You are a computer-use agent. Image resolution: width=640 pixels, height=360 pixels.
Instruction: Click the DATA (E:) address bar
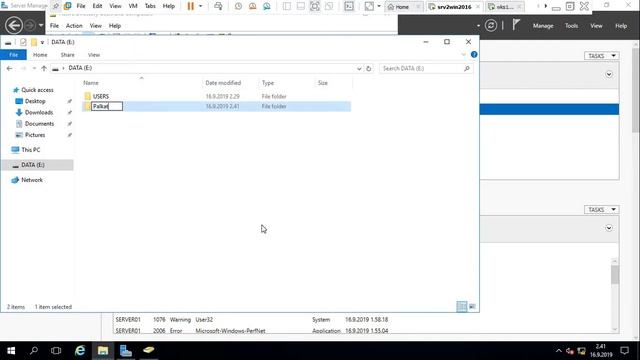click(x=206, y=68)
